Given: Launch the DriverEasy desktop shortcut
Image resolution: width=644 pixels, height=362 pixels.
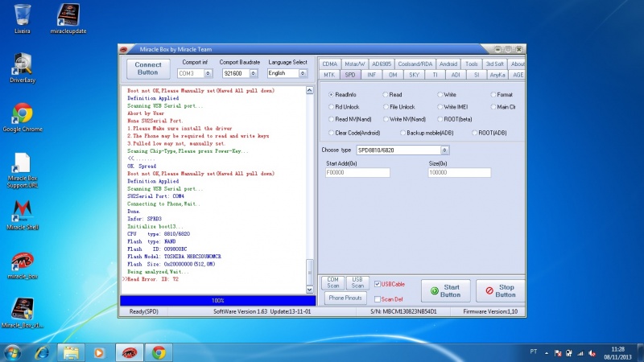Looking at the screenshot, I should [23, 68].
